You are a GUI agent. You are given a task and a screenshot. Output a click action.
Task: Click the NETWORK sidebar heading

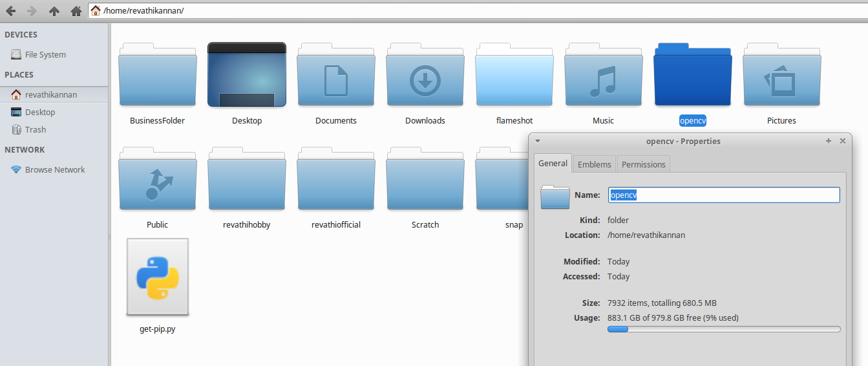25,150
